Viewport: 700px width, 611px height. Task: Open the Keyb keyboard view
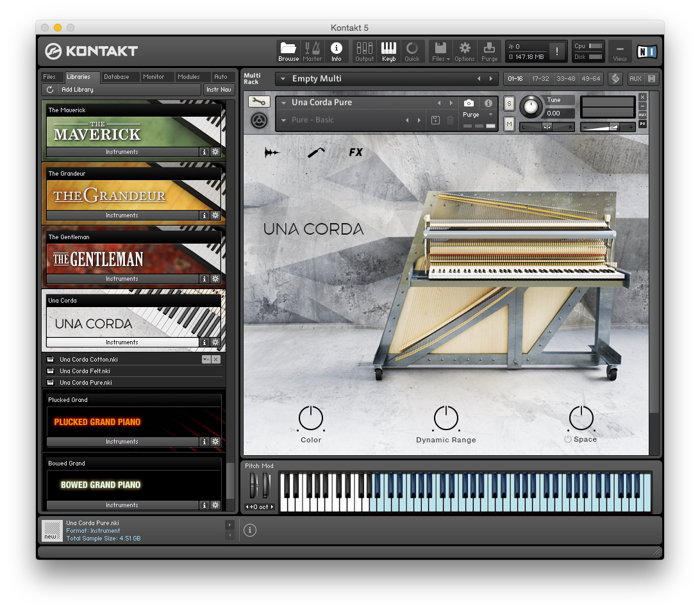click(x=388, y=51)
